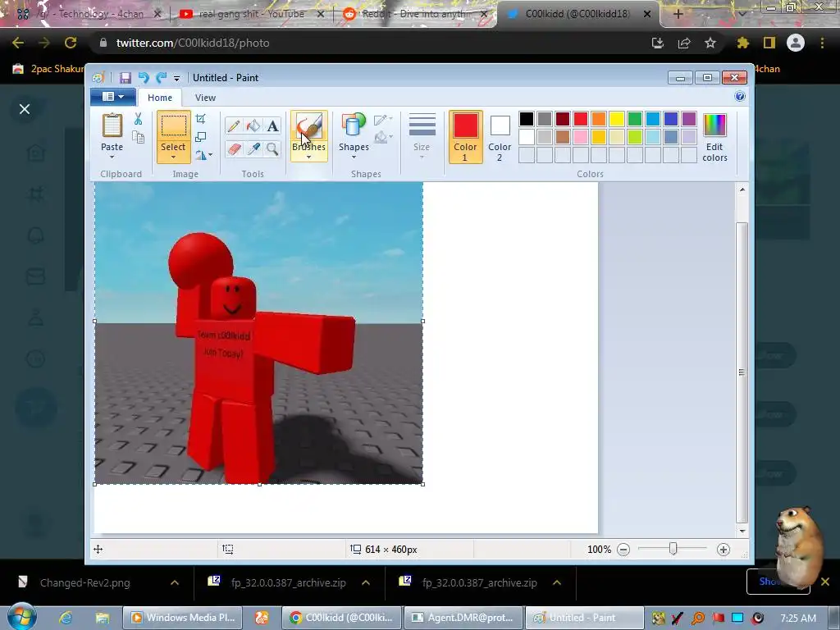Image resolution: width=840 pixels, height=630 pixels.
Task: Select the Text tool in Paint
Action: coord(272,126)
